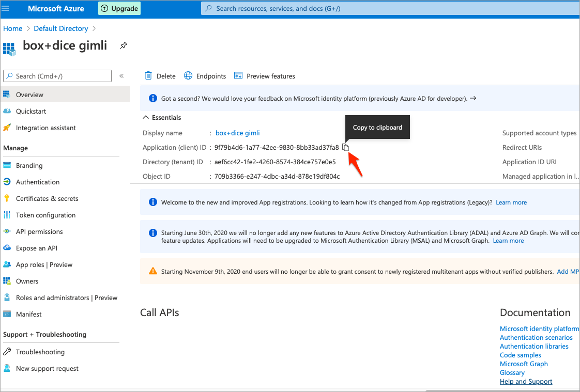The width and height of the screenshot is (580, 392).
Task: Click the API permissions icon
Action: point(7,231)
